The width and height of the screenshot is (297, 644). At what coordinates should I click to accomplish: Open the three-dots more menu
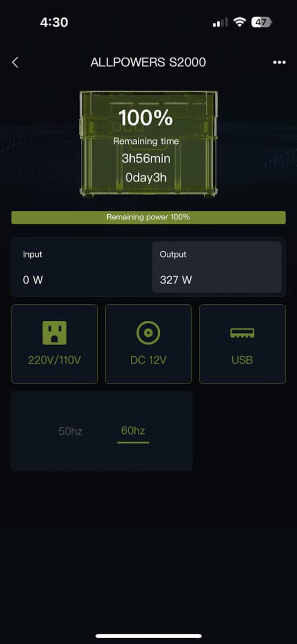279,62
